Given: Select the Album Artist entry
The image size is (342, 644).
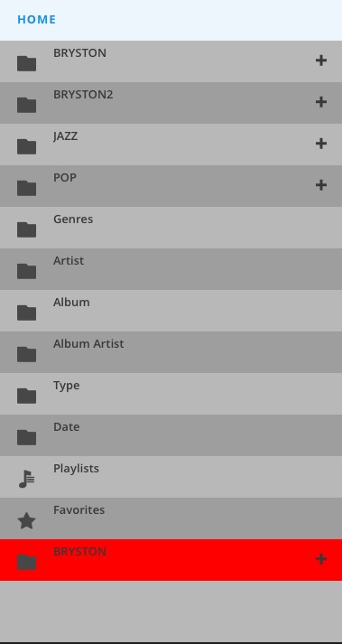Looking at the screenshot, I should pyautogui.click(x=171, y=352).
